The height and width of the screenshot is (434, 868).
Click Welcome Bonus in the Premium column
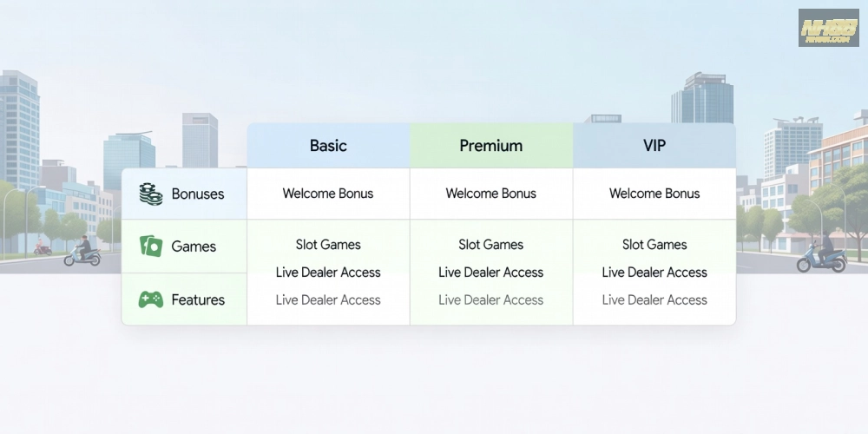[491, 194]
